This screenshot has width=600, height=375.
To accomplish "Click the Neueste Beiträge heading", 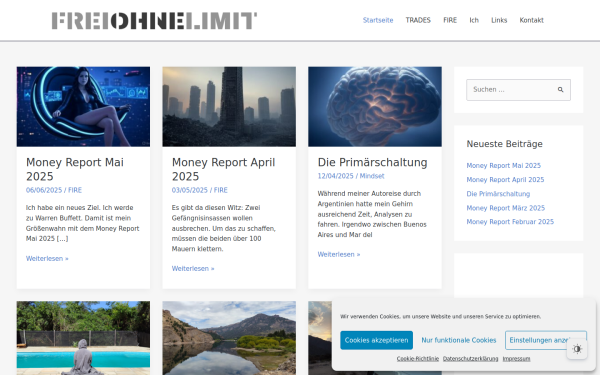I will 504,144.
